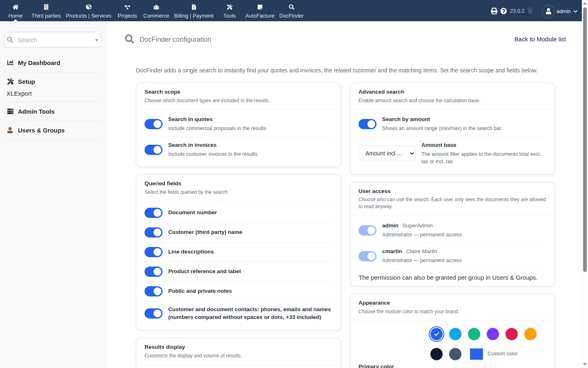The image size is (588, 368).
Task: Select the cyan primary color swatch
Action: (x=455, y=334)
